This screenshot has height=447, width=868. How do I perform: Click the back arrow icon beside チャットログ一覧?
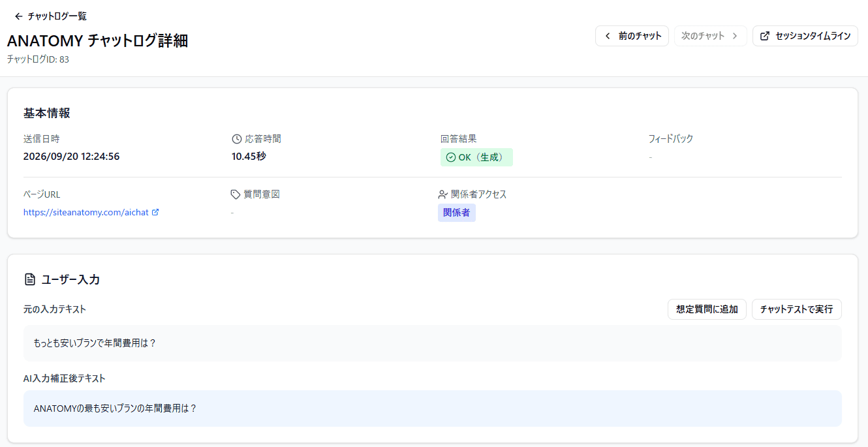pos(18,16)
